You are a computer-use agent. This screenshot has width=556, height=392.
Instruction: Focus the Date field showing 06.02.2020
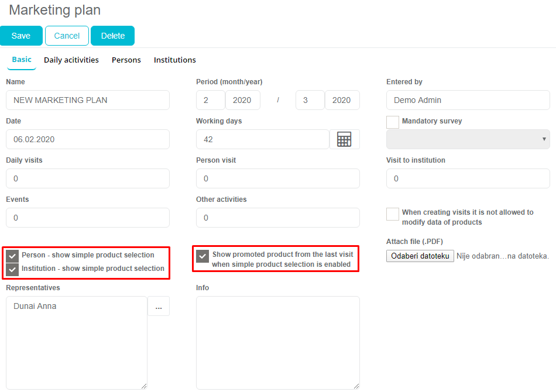(x=88, y=139)
